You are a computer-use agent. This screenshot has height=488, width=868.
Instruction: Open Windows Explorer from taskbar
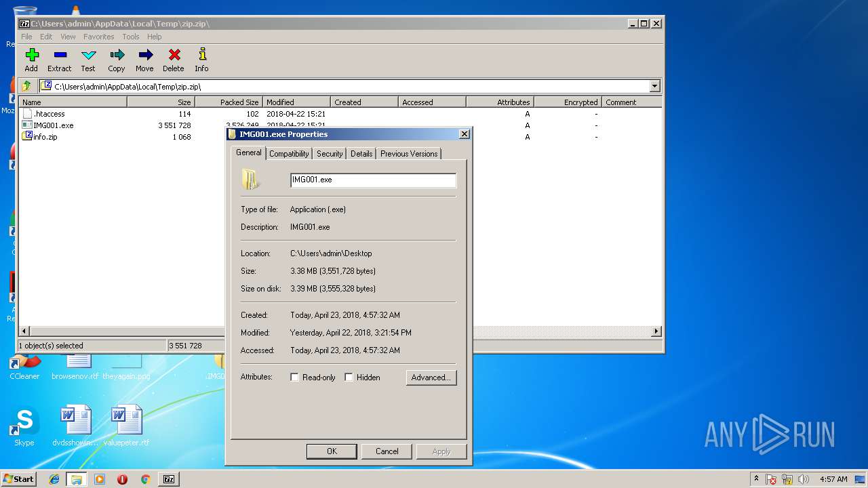pos(77,479)
